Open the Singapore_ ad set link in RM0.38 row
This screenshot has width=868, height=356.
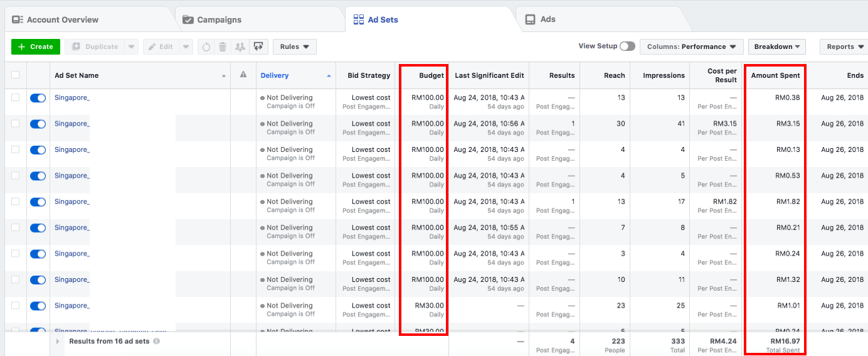[x=72, y=98]
